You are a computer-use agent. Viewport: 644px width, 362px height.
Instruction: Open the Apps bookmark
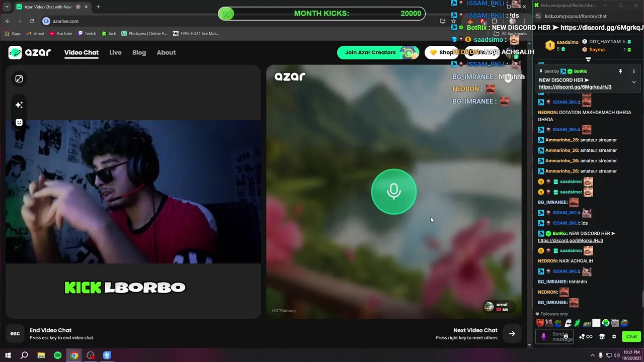click(x=13, y=33)
